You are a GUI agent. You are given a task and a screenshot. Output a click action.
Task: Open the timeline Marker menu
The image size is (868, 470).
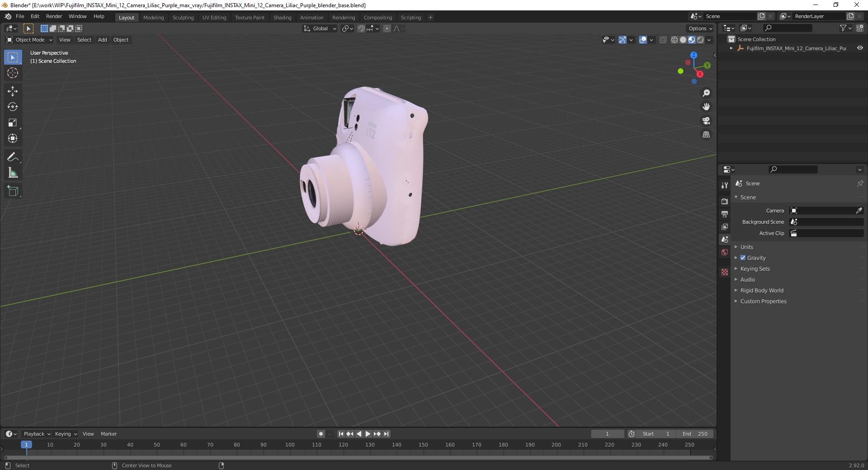(x=108, y=434)
